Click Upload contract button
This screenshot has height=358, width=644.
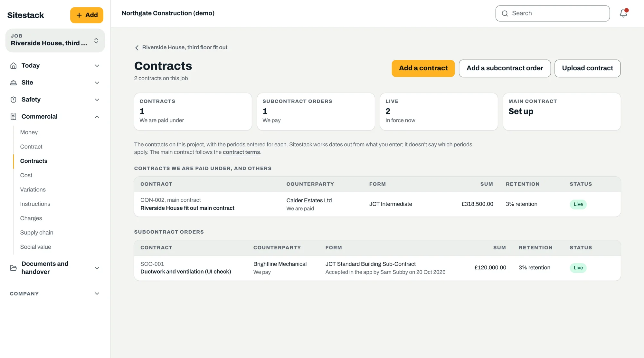tap(587, 68)
